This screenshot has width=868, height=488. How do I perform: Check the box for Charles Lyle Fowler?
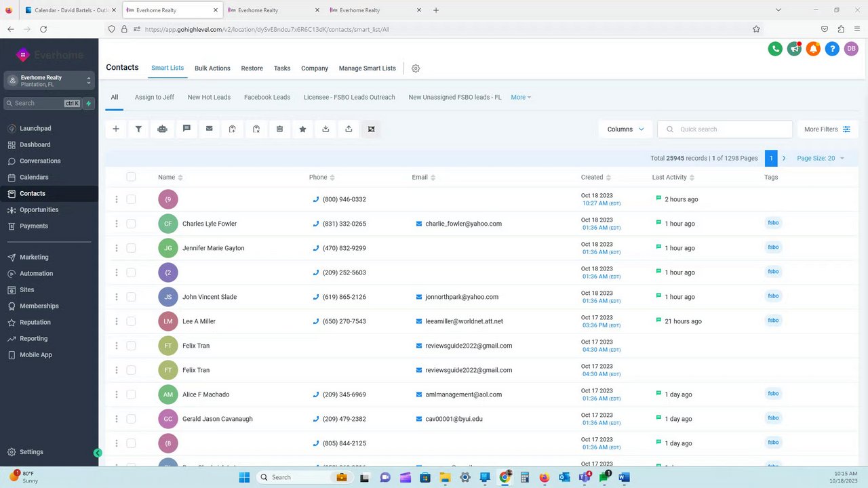(x=131, y=224)
